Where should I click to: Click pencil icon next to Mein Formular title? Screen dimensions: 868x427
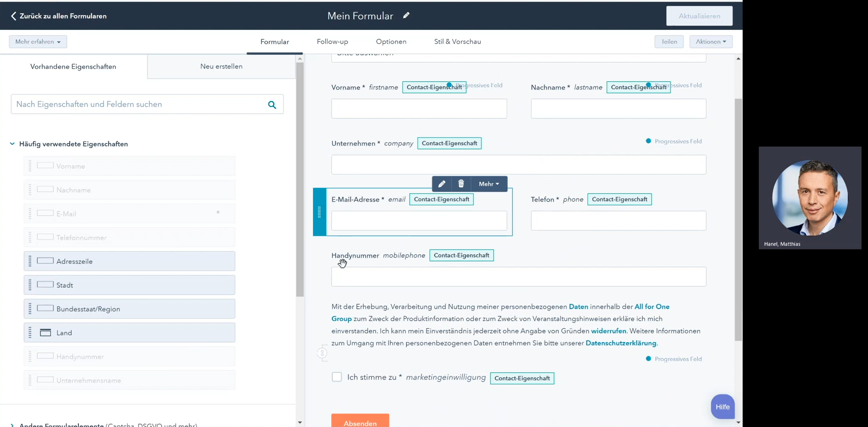pyautogui.click(x=406, y=16)
